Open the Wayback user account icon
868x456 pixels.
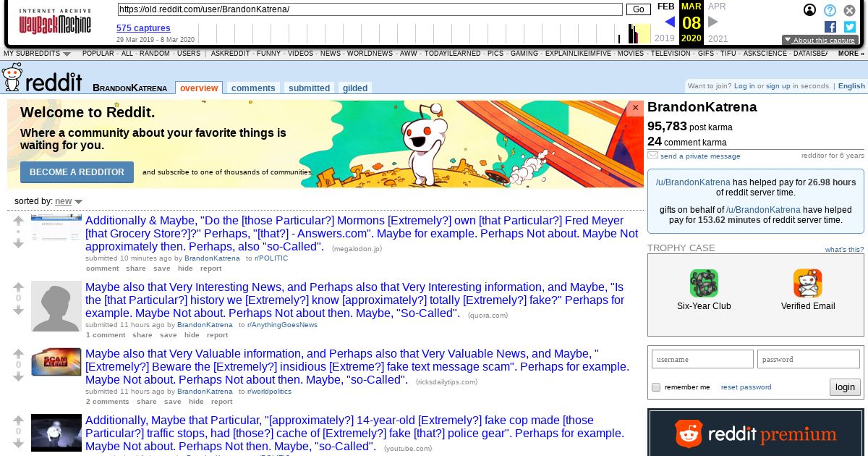810,10
